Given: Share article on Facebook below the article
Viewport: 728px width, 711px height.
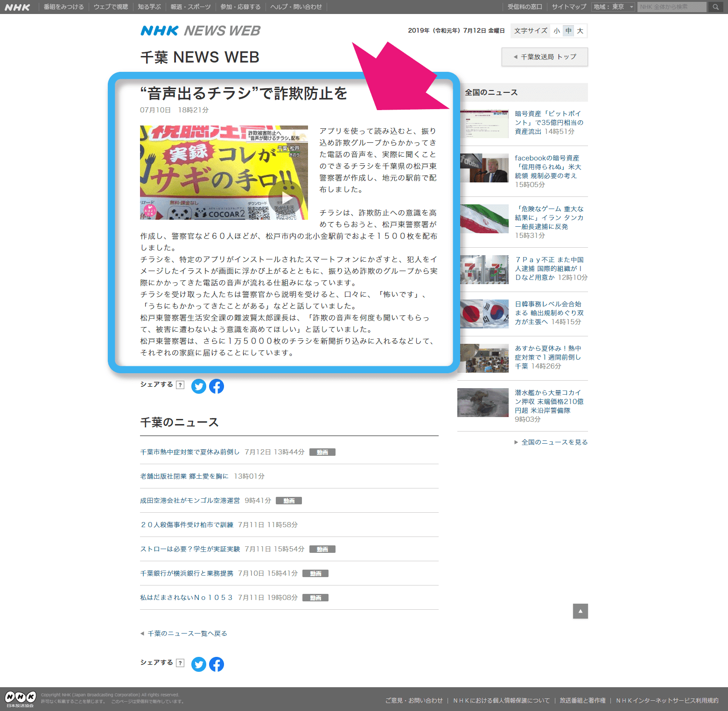Looking at the screenshot, I should (217, 386).
